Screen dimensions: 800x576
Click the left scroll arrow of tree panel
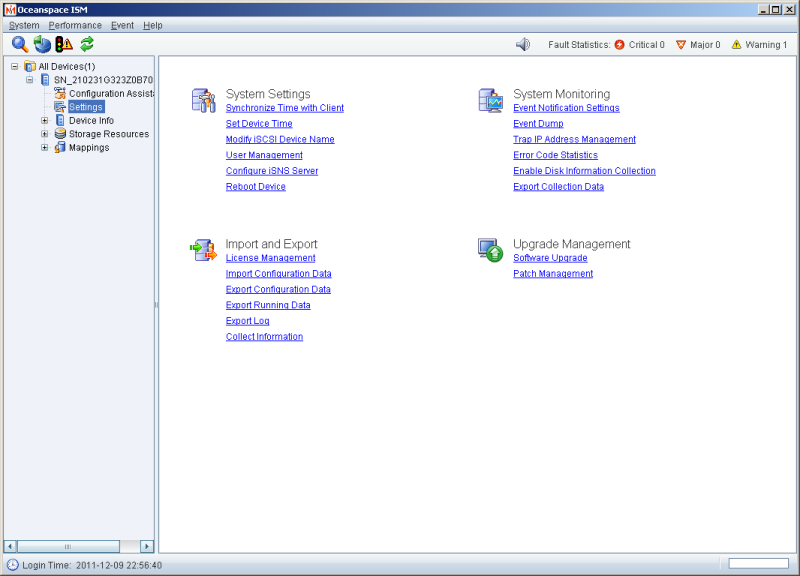pyautogui.click(x=10, y=546)
